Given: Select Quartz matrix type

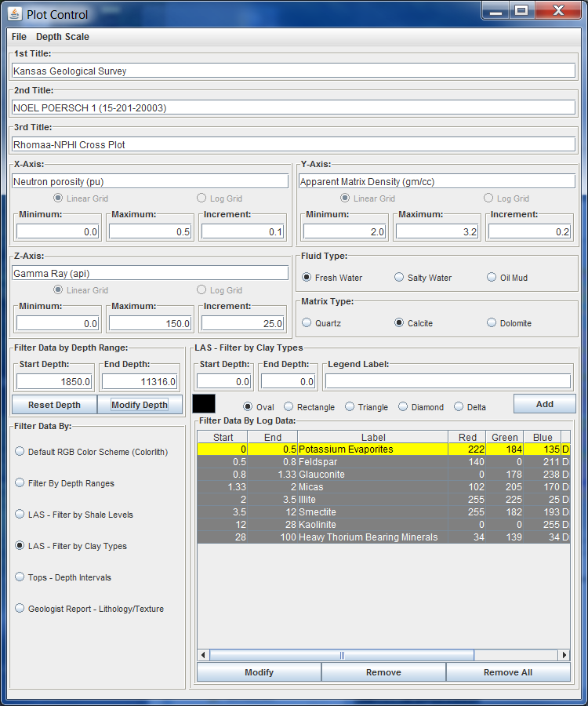Looking at the screenshot, I should [307, 323].
